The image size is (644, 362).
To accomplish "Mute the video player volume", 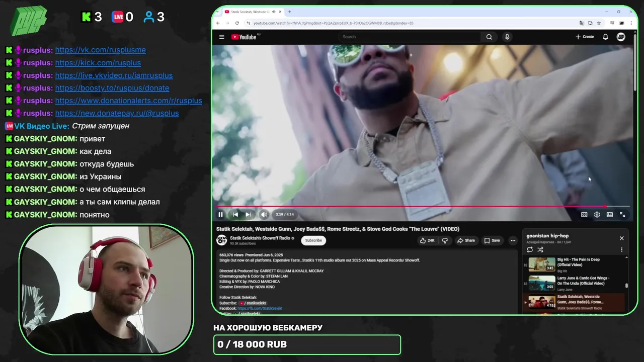I will pos(264,214).
